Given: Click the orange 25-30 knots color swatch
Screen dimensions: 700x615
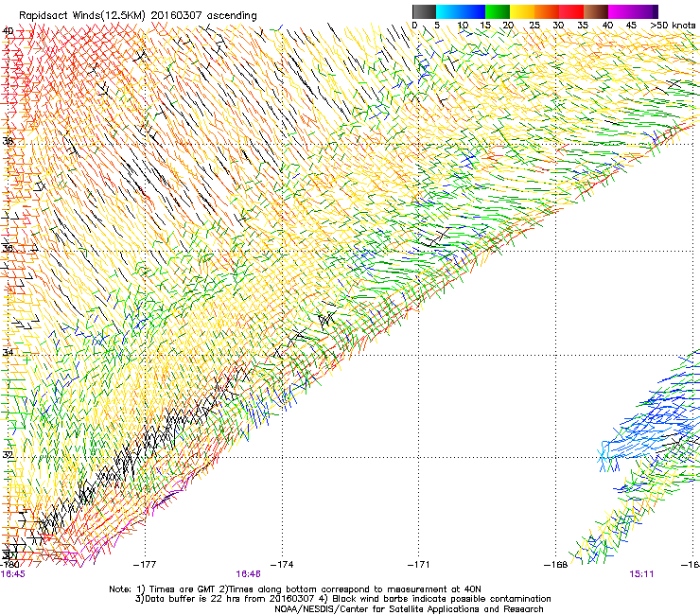Looking at the screenshot, I should pyautogui.click(x=547, y=11).
